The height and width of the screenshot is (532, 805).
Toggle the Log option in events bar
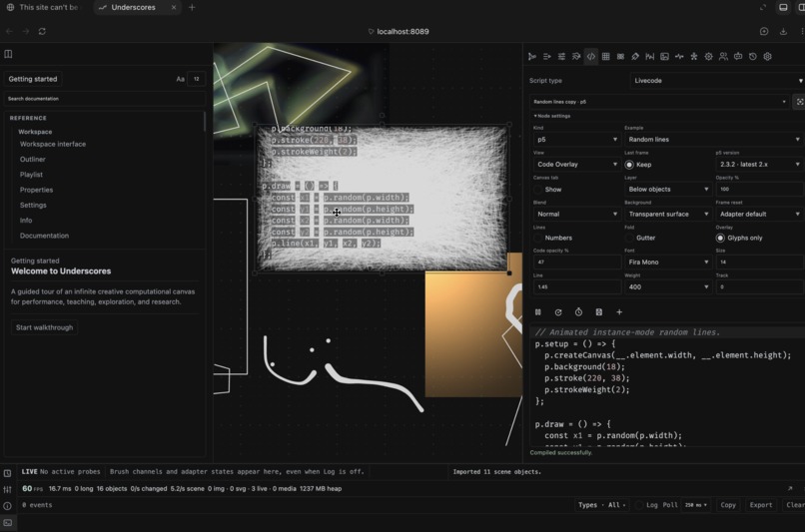click(x=639, y=505)
